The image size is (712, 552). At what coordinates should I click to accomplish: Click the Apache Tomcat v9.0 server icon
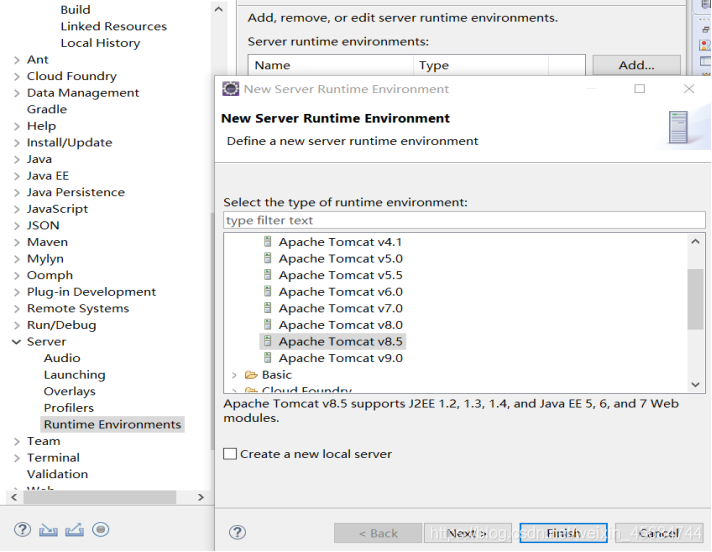point(268,358)
